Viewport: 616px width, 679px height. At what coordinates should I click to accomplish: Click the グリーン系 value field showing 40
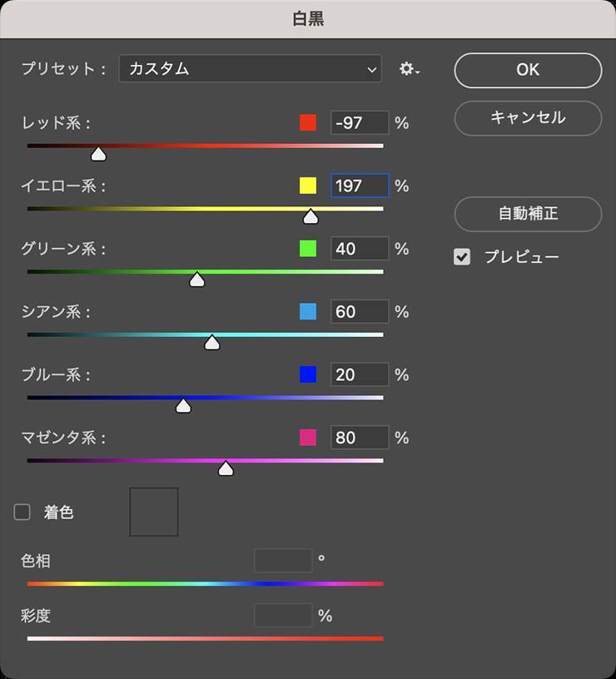tap(359, 249)
